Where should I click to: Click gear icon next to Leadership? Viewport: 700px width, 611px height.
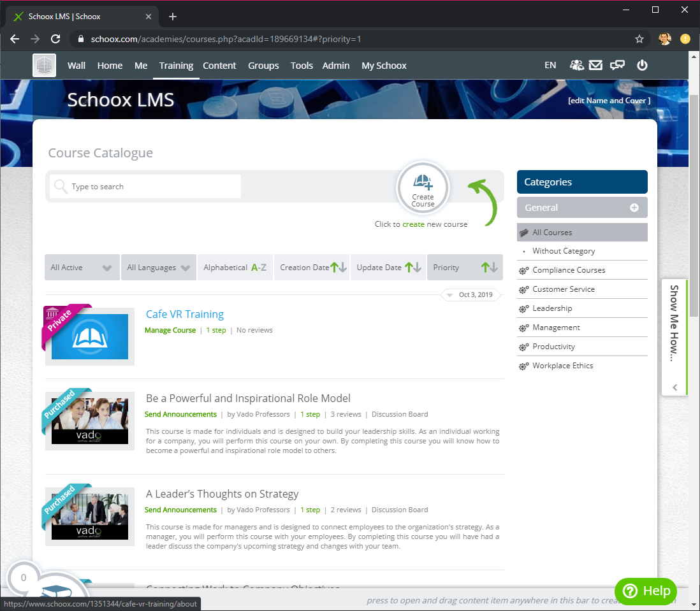coord(523,309)
